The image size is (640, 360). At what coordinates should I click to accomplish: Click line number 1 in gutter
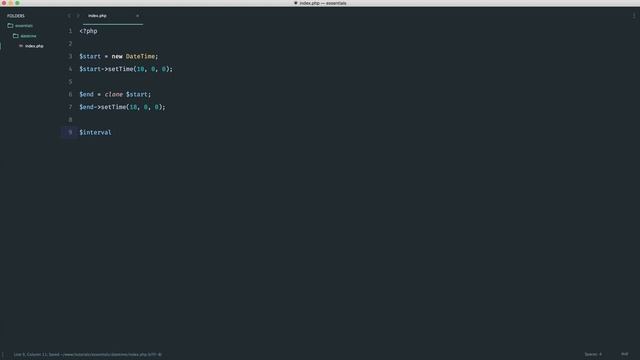[x=70, y=31]
